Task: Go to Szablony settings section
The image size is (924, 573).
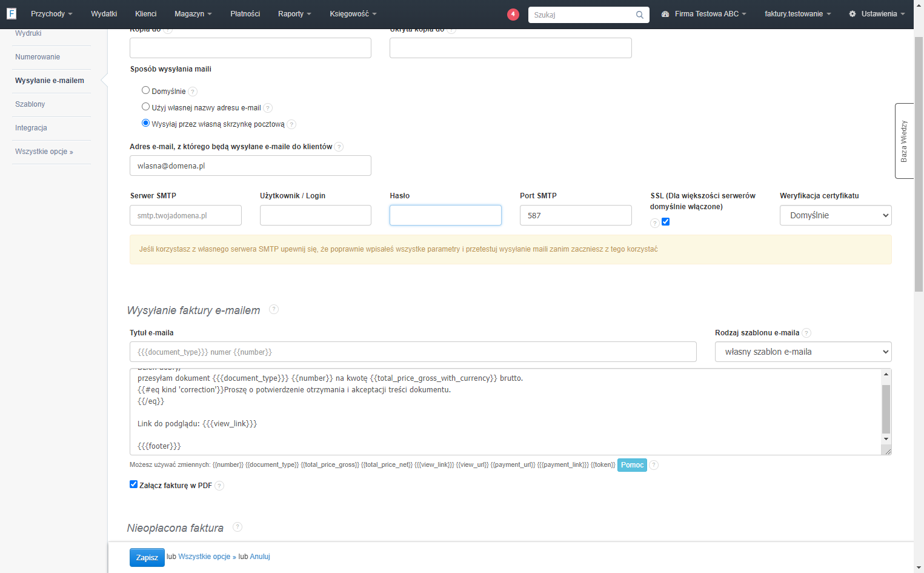Action: pyautogui.click(x=30, y=104)
